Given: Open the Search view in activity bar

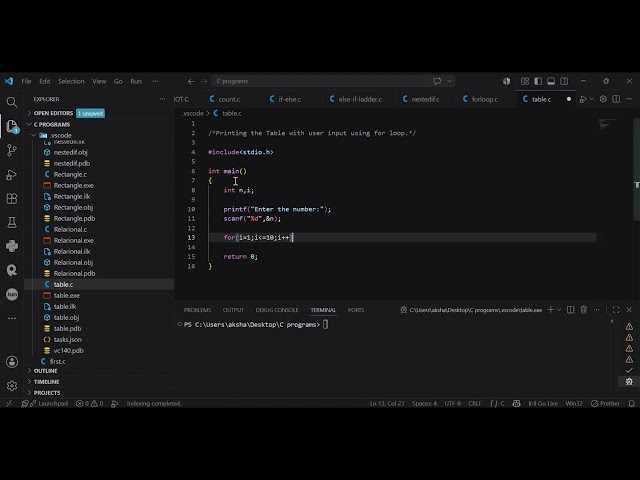Looking at the screenshot, I should tap(12, 102).
